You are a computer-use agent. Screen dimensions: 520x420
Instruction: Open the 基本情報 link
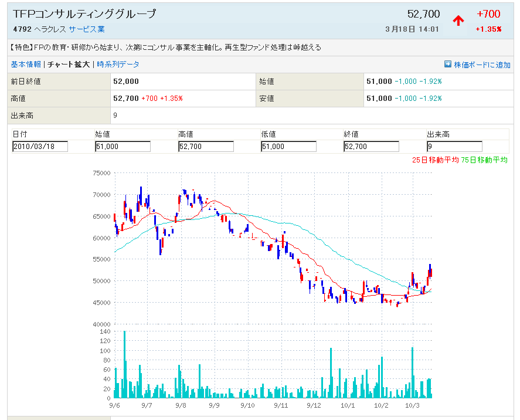(x=26, y=65)
